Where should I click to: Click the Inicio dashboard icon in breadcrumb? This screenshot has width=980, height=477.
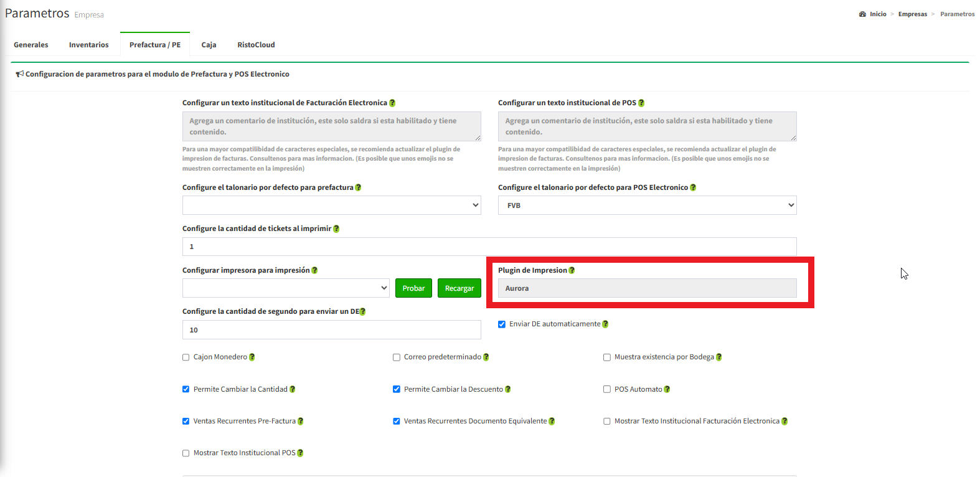tap(862, 14)
